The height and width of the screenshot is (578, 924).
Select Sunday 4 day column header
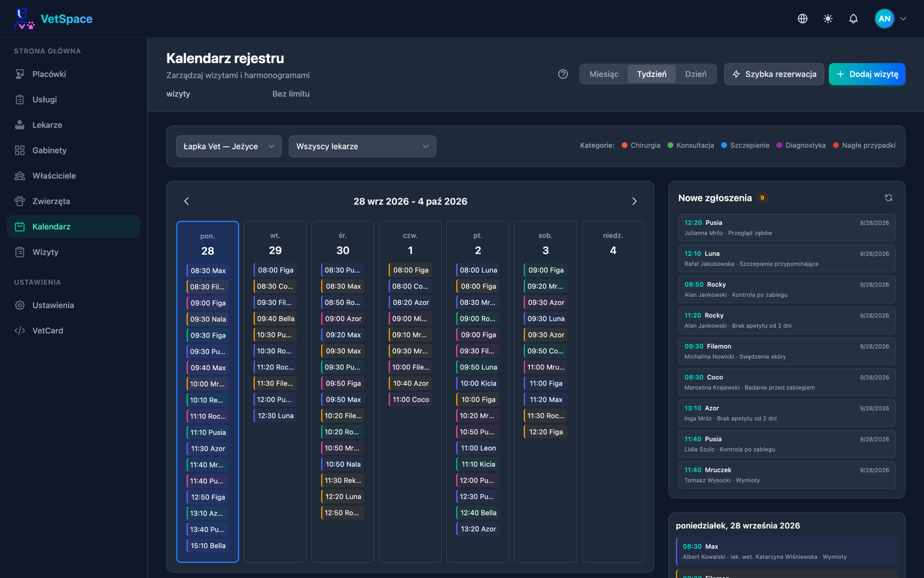(x=613, y=244)
